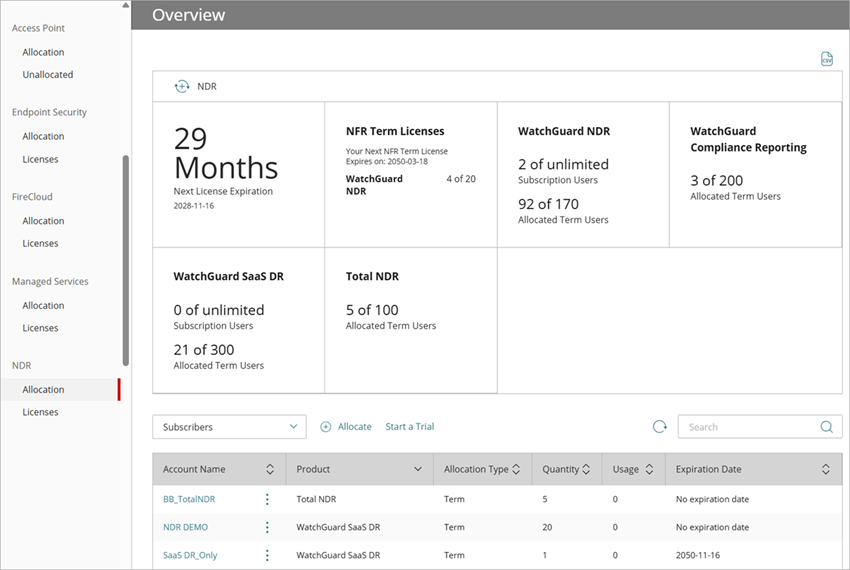Click the WatchGuard SaaS DR card title

229,276
